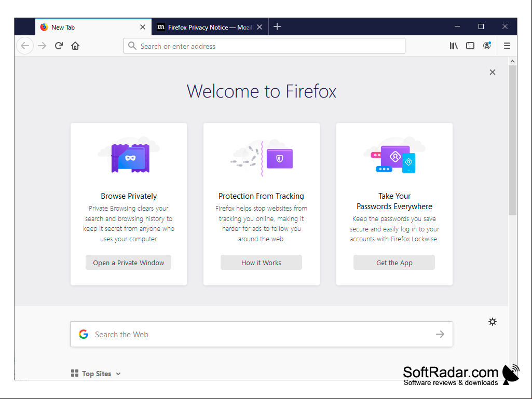The image size is (532, 399).
Task: Click the Top Sites grid icon
Action: 75,373
